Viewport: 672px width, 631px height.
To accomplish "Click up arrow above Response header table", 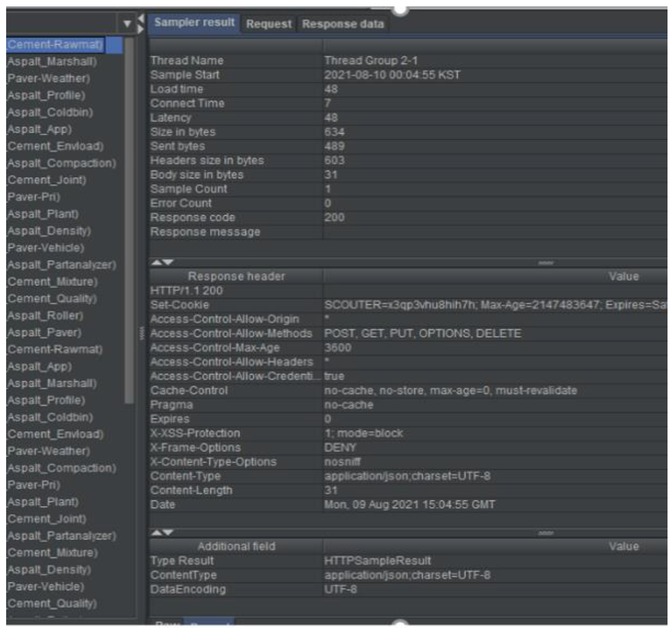I will click(157, 262).
